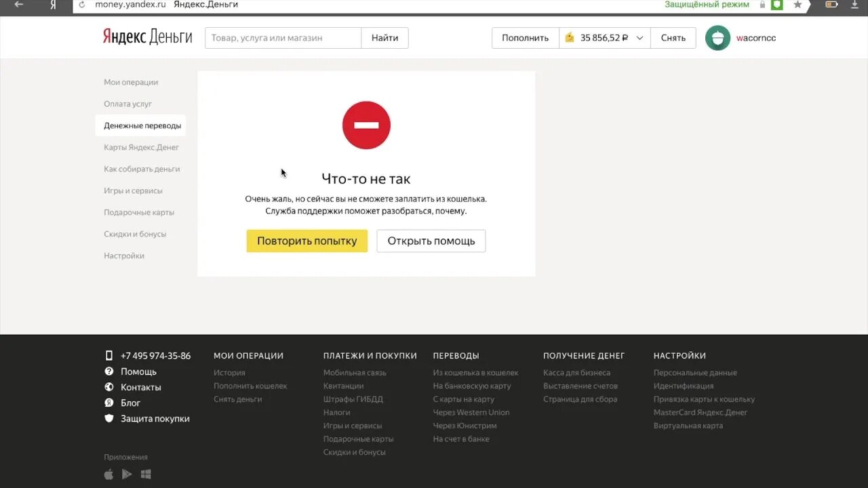Viewport: 868px width, 488px height.
Task: Open Карты Яндекс.Денег in sidebar
Action: click(x=142, y=147)
